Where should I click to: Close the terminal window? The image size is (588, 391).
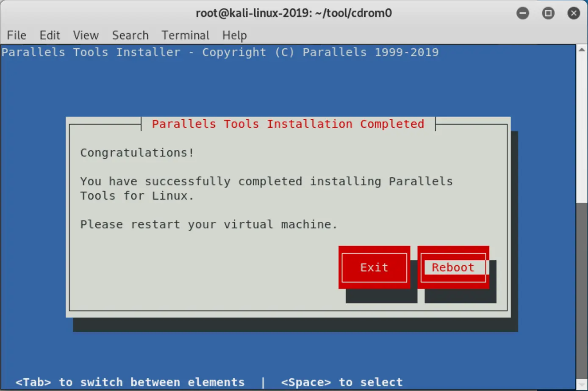(x=574, y=13)
